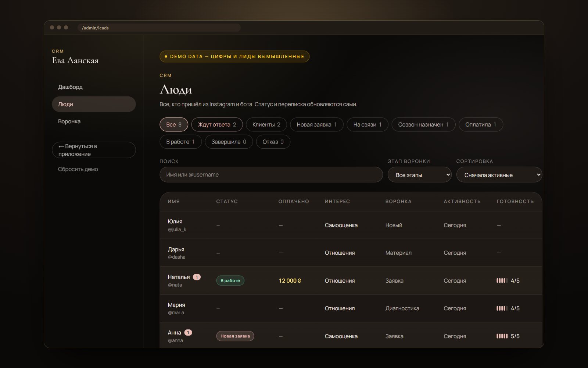This screenshot has width=588, height=368.
Task: Click the Сбросить демо link
Action: [x=78, y=169]
